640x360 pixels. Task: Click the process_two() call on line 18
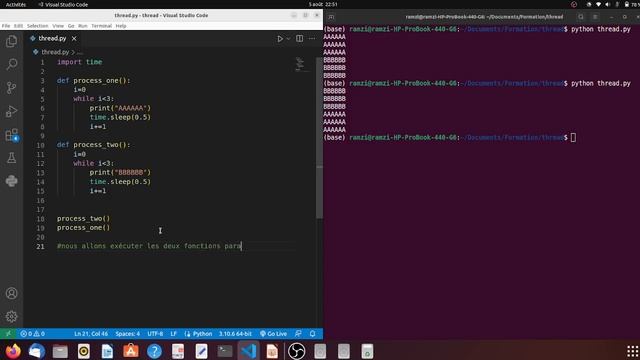point(83,218)
